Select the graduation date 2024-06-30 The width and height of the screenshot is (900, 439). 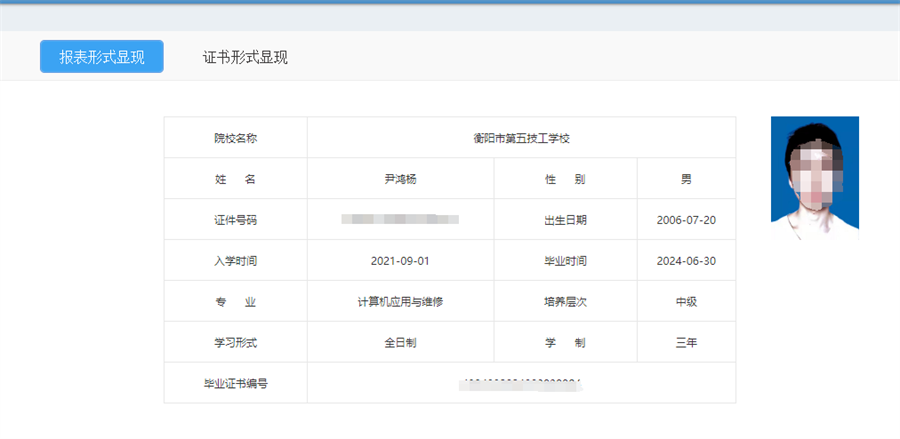pyautogui.click(x=686, y=261)
